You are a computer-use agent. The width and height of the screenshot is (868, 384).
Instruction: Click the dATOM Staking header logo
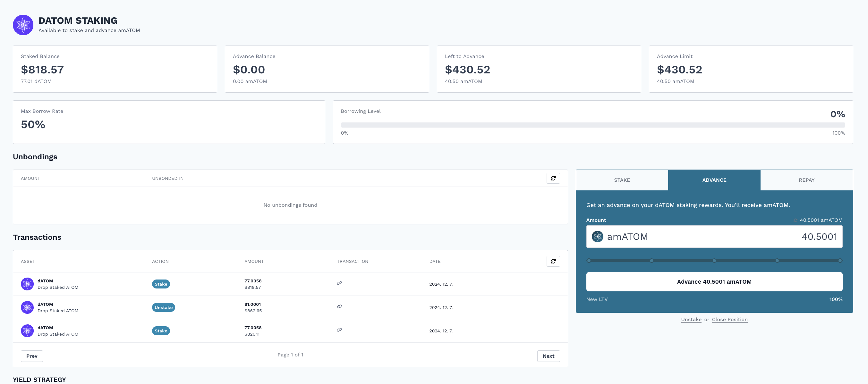tap(23, 25)
